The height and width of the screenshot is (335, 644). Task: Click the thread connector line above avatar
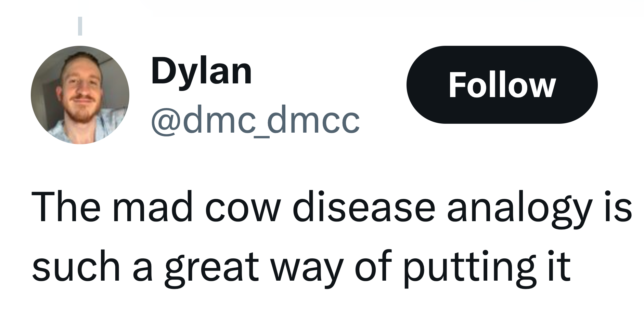pos(80,26)
